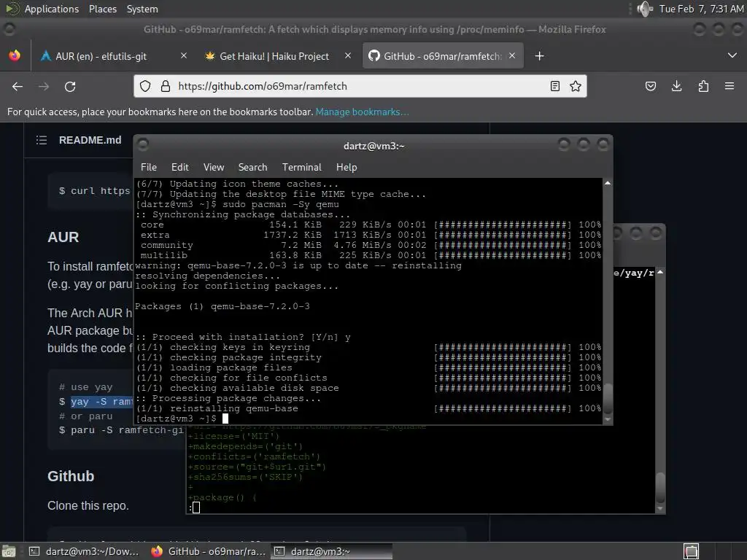Open Firefox View pinned icon
747x560 pixels.
point(15,55)
